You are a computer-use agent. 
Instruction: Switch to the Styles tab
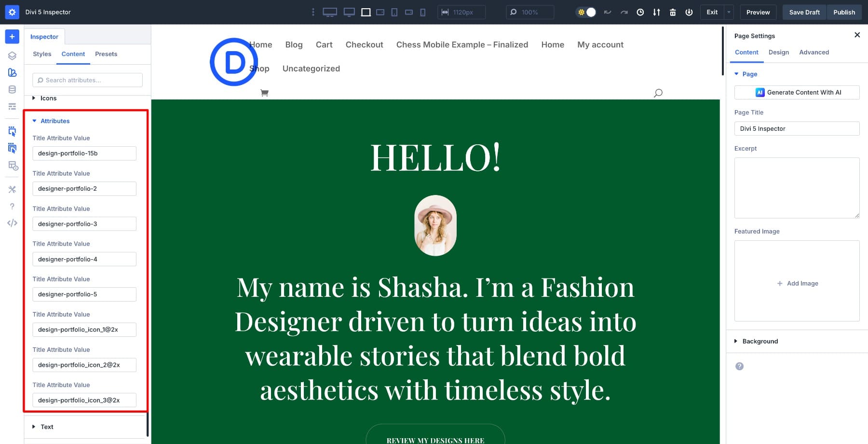tap(42, 54)
